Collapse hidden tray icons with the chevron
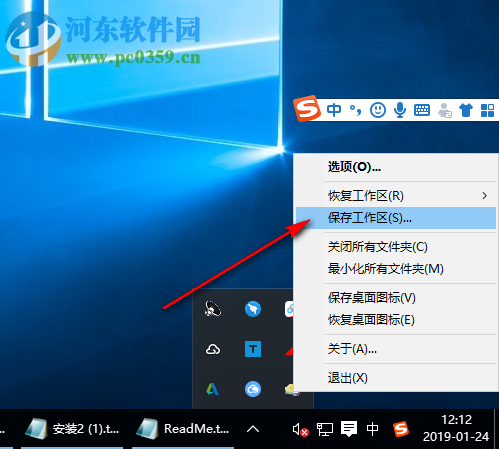499x449 pixels. [x=253, y=429]
